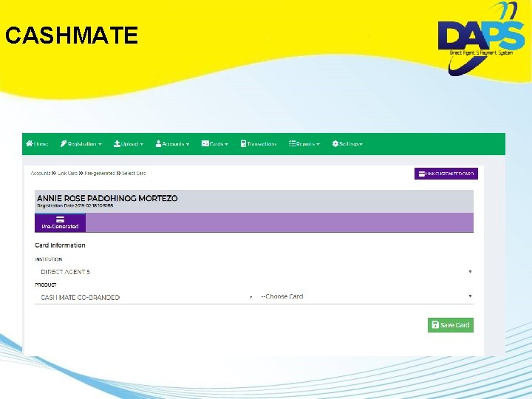Open the Choose Card dropdown
Viewport: 532px width, 399px height.
pos(366,296)
